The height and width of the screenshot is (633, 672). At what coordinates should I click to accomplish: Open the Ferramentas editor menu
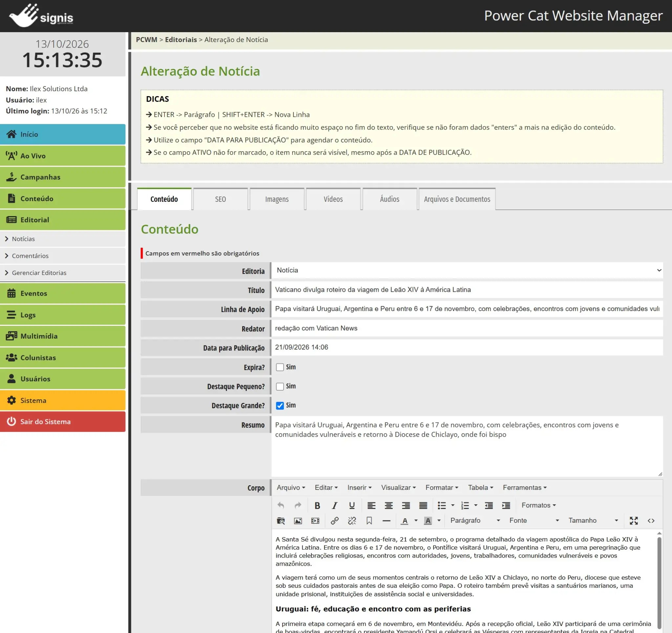coord(525,488)
